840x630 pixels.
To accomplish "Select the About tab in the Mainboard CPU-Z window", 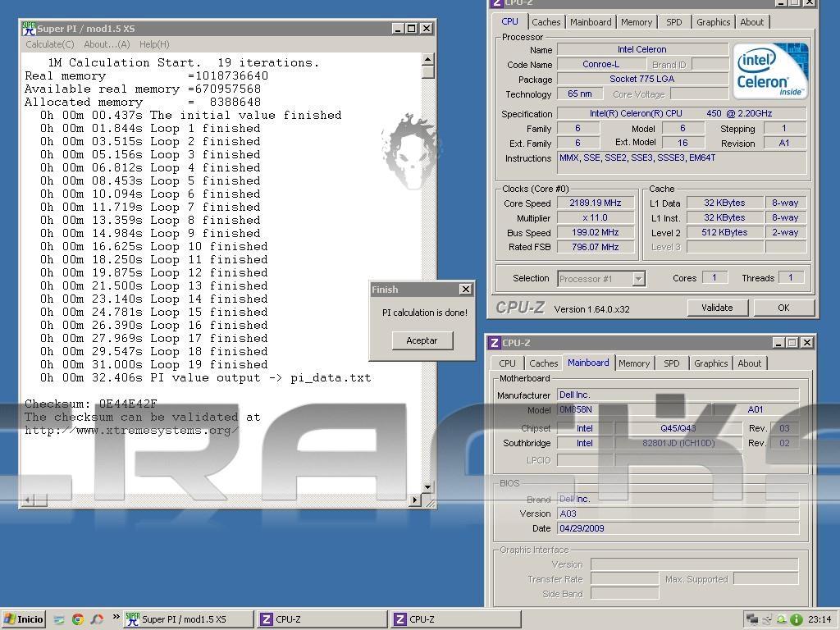I will (749, 363).
